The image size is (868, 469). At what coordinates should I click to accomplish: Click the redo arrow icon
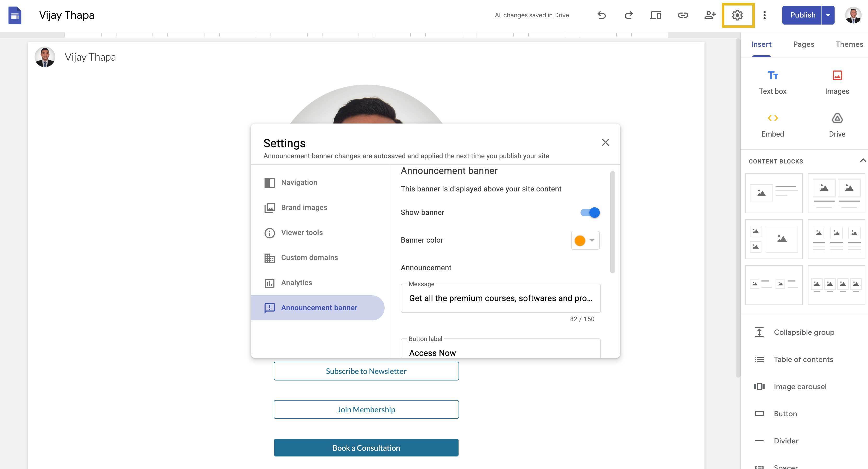click(x=629, y=15)
